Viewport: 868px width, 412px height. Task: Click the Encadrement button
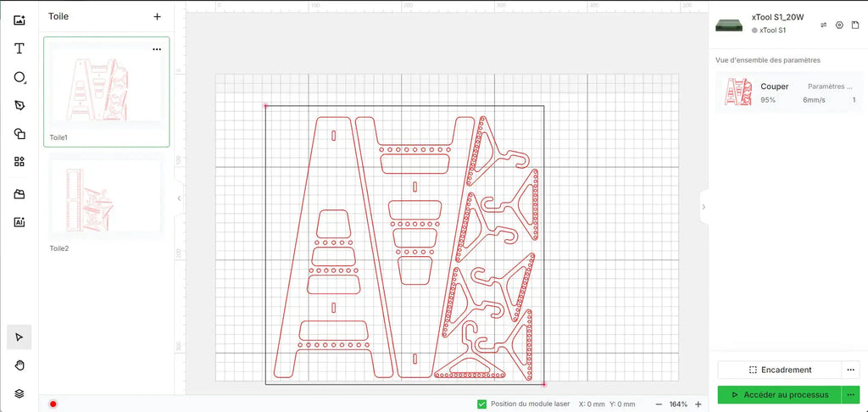pyautogui.click(x=780, y=370)
